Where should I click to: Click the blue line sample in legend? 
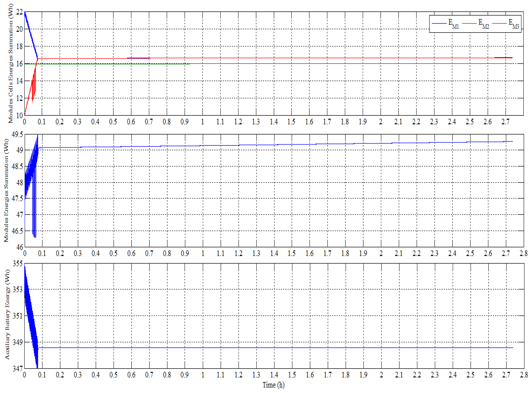click(439, 23)
